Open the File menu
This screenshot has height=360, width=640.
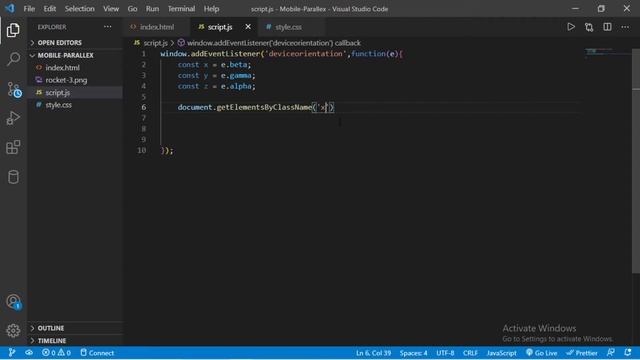click(x=29, y=9)
